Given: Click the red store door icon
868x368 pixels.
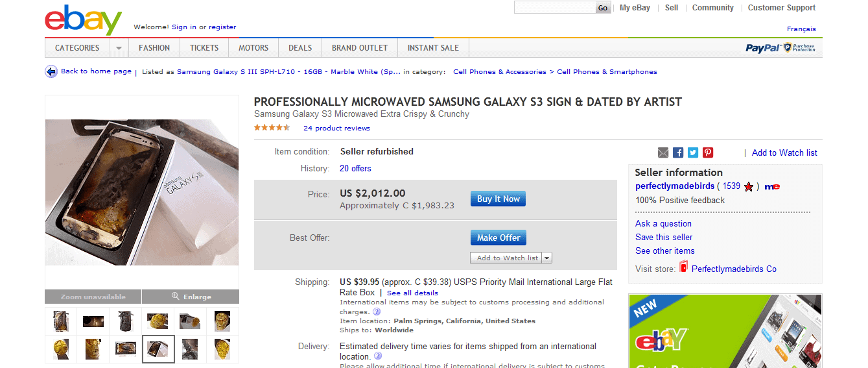Looking at the screenshot, I should tap(683, 267).
